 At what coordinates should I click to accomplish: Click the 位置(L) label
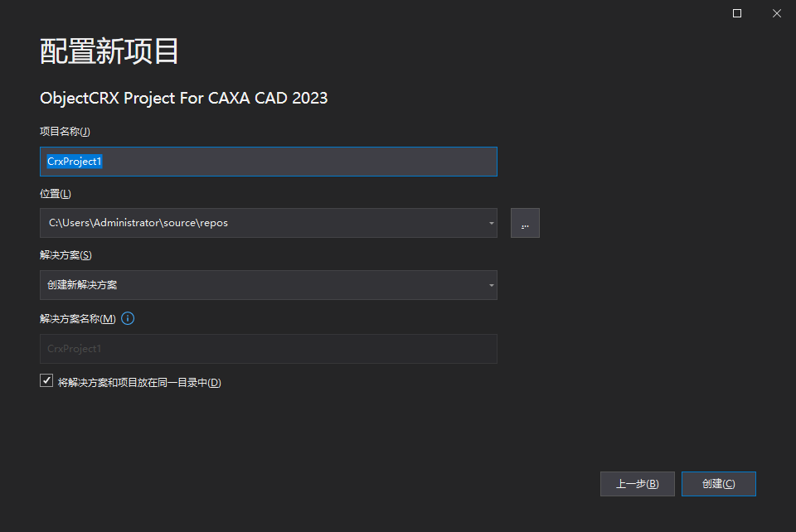(x=56, y=193)
